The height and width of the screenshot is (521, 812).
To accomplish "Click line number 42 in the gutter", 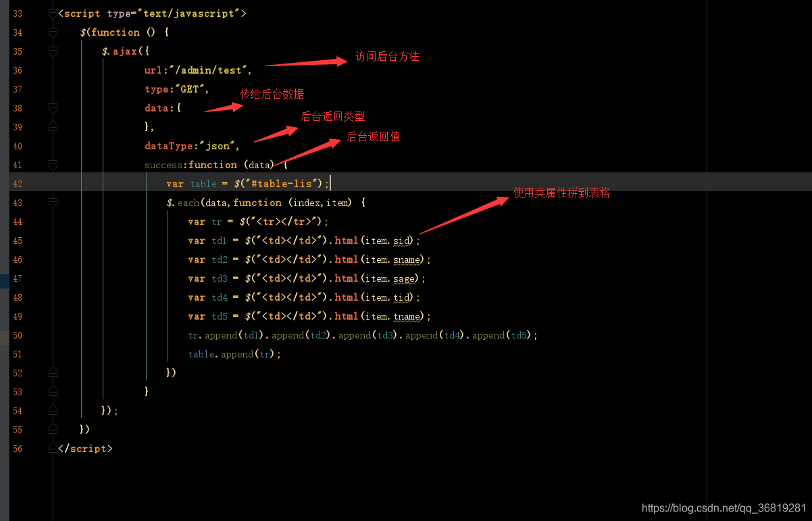I will 18,184.
